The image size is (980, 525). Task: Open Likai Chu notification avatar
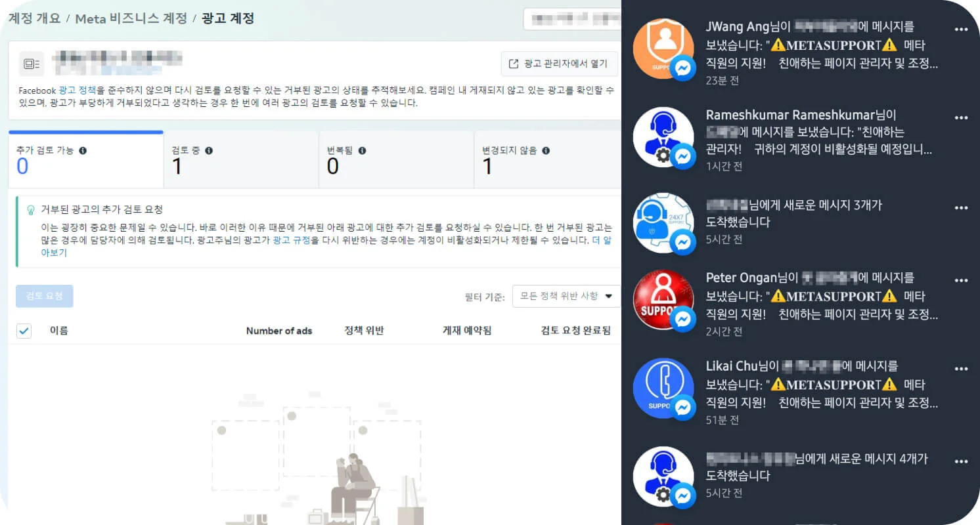click(663, 388)
